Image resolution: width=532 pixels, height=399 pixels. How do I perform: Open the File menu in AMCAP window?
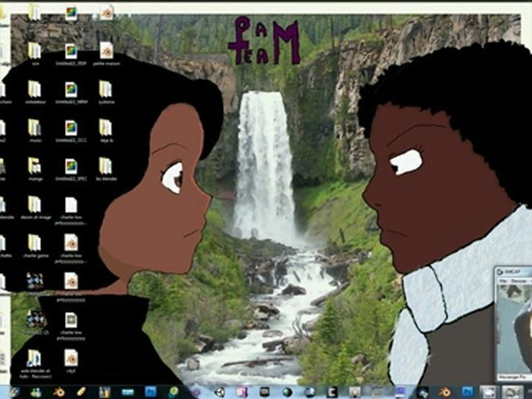click(x=504, y=282)
